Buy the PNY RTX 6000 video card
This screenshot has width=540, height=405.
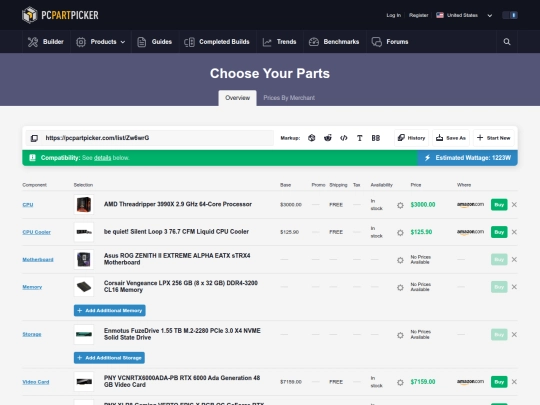499,382
